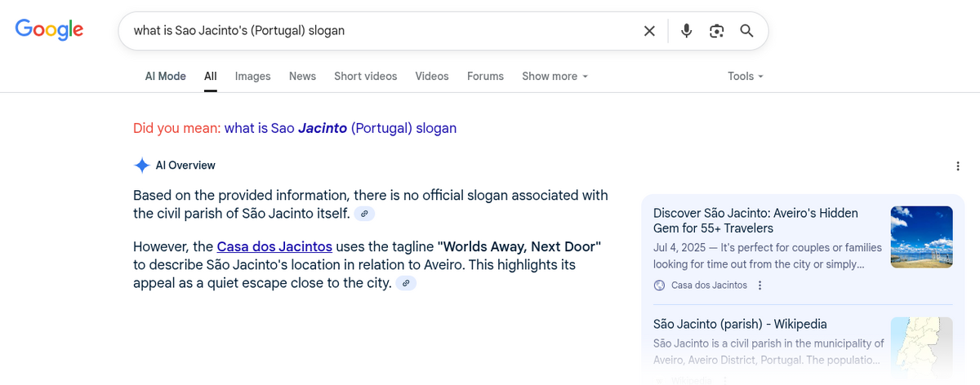
Task: Click the 'AI Overview' heading text
Action: pos(185,166)
